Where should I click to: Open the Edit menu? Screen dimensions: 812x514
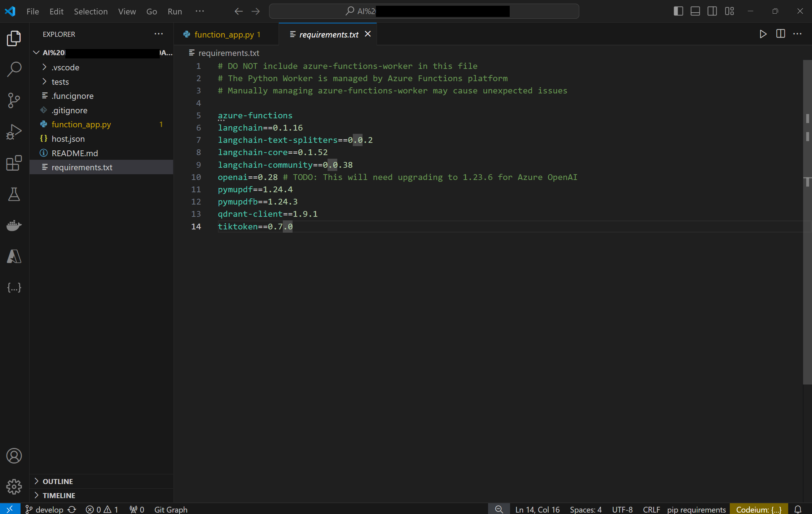pos(56,11)
